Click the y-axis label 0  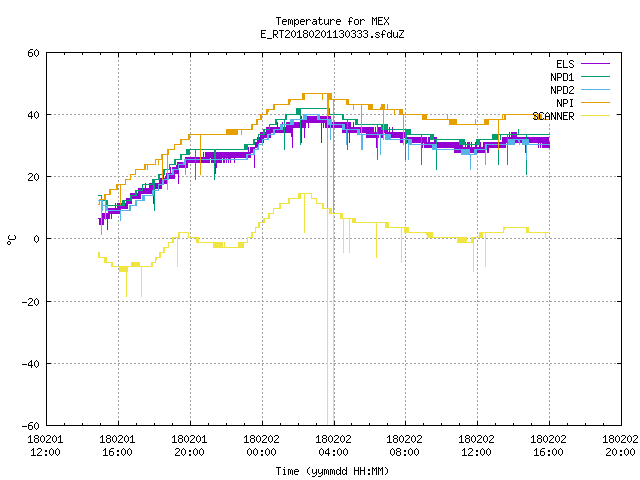(36, 239)
